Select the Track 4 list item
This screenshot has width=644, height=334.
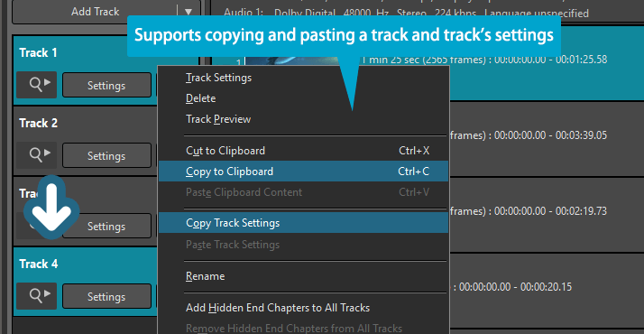pos(86,282)
